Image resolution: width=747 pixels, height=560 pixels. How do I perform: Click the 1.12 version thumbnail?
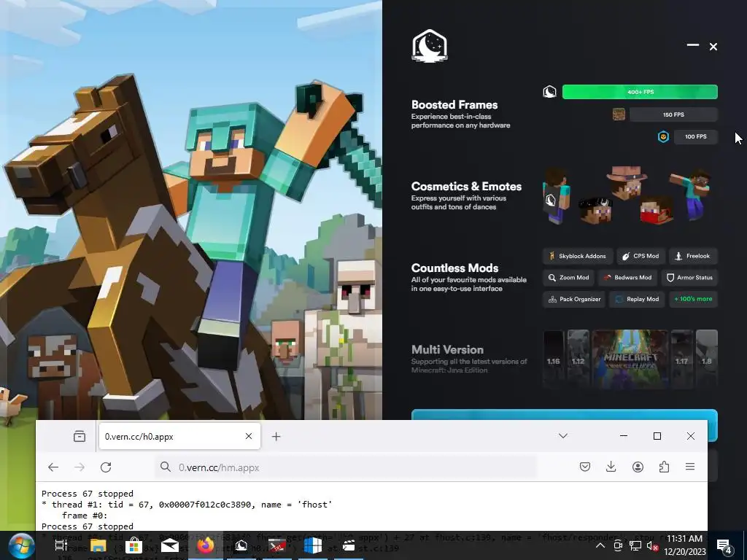point(578,360)
